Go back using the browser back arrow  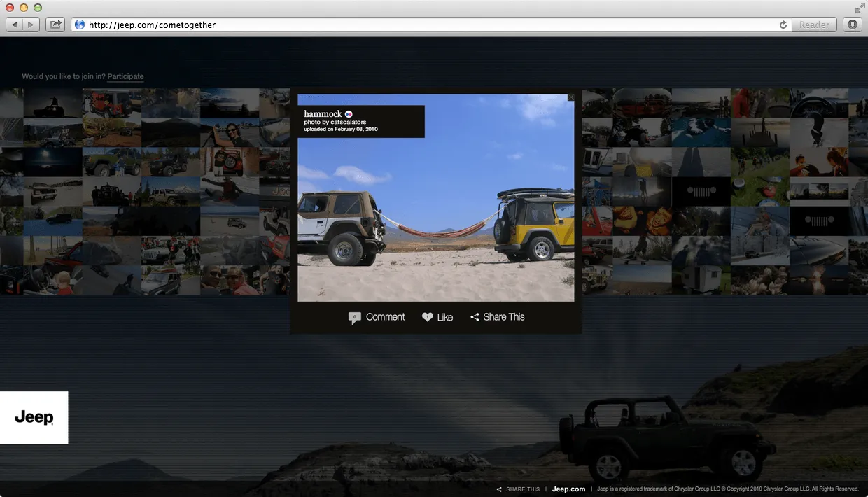15,24
